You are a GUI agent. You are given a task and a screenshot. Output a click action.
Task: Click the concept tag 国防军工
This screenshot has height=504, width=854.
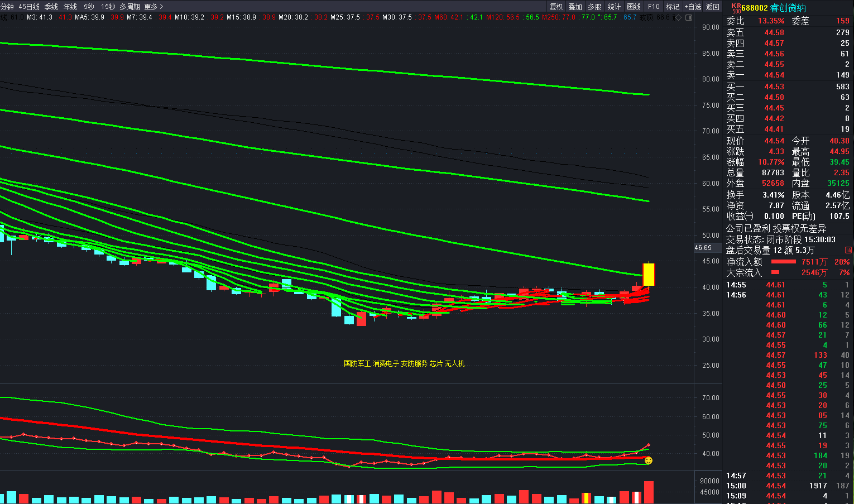(x=357, y=363)
